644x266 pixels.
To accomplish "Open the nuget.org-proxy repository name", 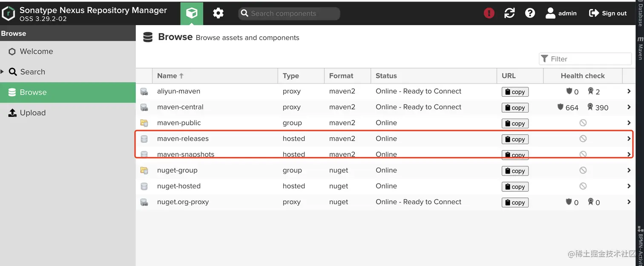I will pos(183,202).
